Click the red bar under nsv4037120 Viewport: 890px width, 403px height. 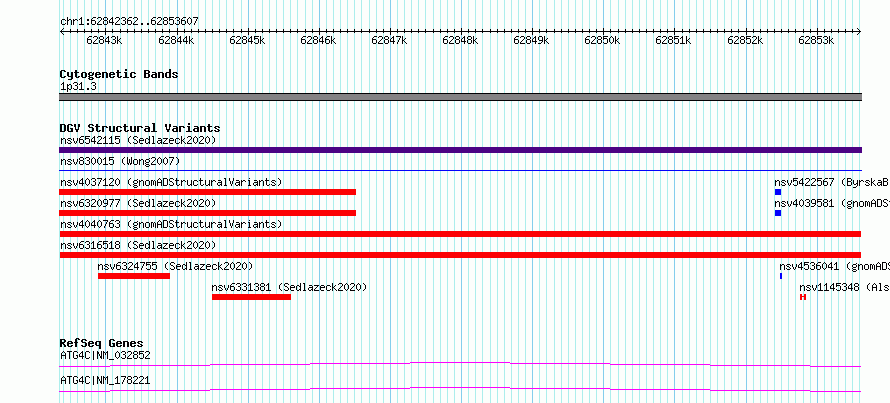point(208,192)
